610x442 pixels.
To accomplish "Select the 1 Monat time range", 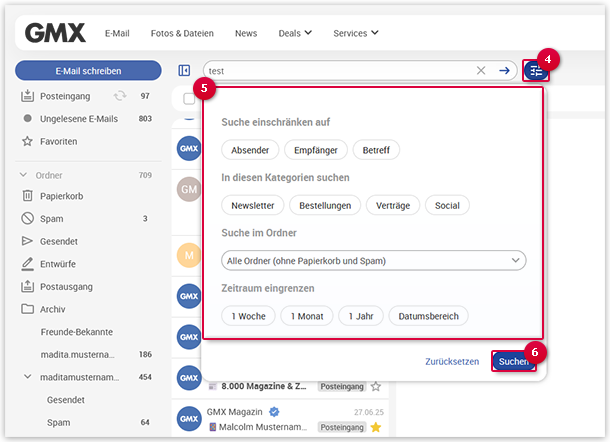I will [x=307, y=316].
